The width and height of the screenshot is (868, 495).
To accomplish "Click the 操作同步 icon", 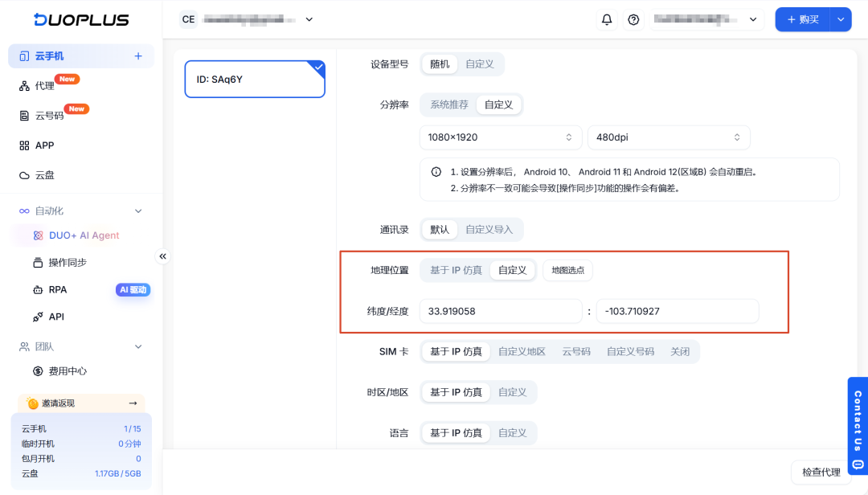I will point(38,263).
